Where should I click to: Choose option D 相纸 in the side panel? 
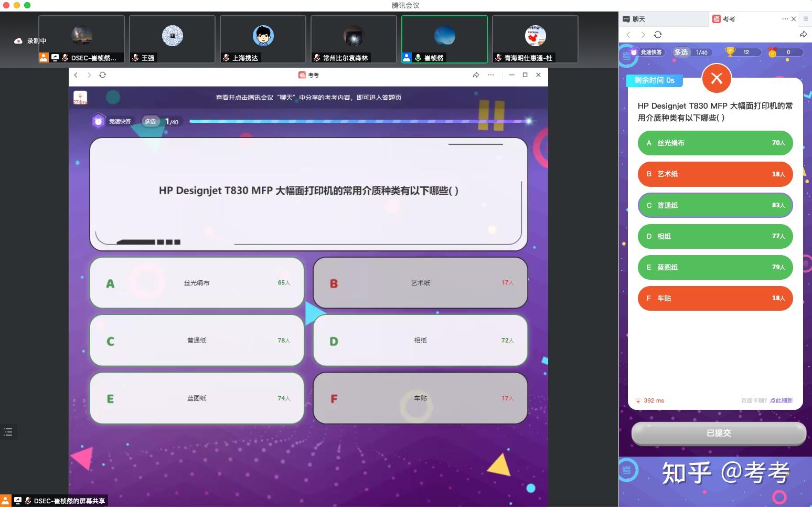click(715, 236)
